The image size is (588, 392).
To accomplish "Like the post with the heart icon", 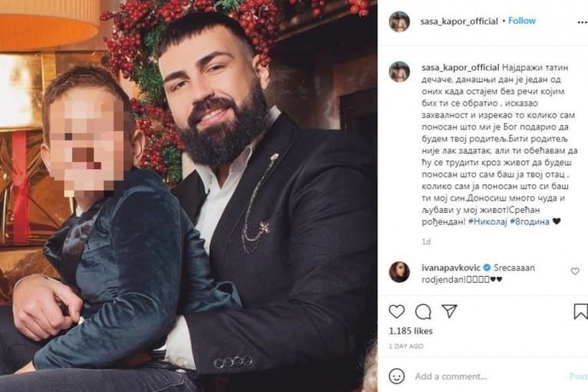I will tap(397, 311).
